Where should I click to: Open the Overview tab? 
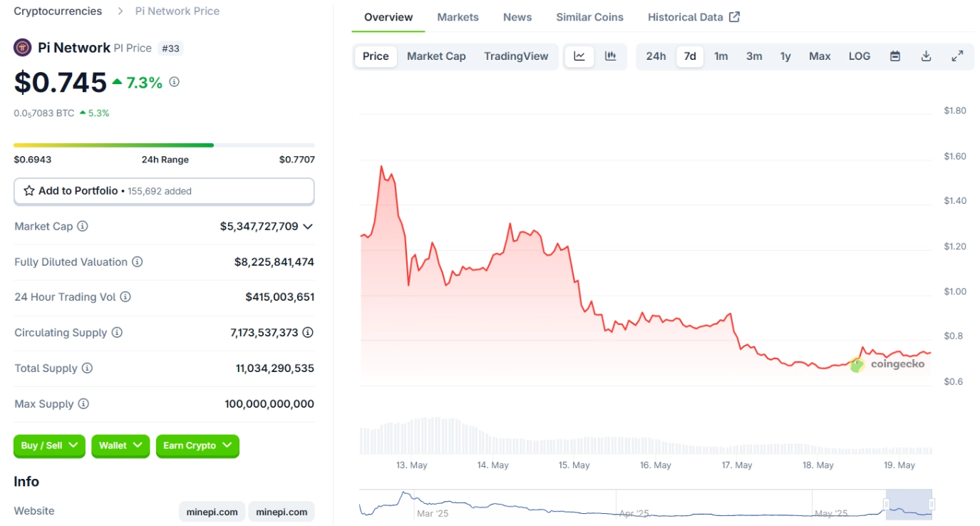[388, 17]
